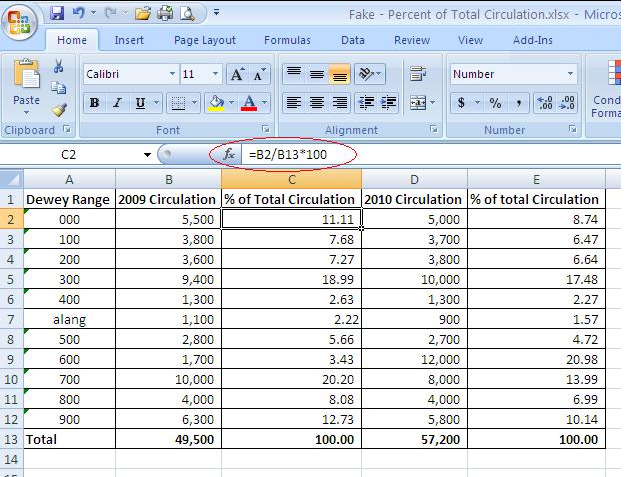Image resolution: width=625 pixels, height=477 pixels.
Task: Click the Office button logo
Action: click(20, 19)
